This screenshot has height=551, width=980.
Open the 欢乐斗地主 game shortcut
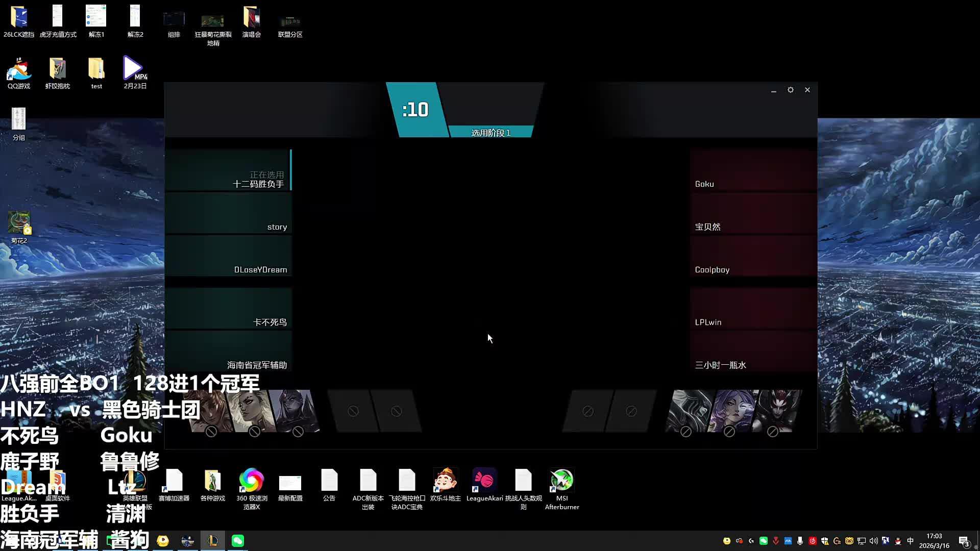[x=445, y=481]
